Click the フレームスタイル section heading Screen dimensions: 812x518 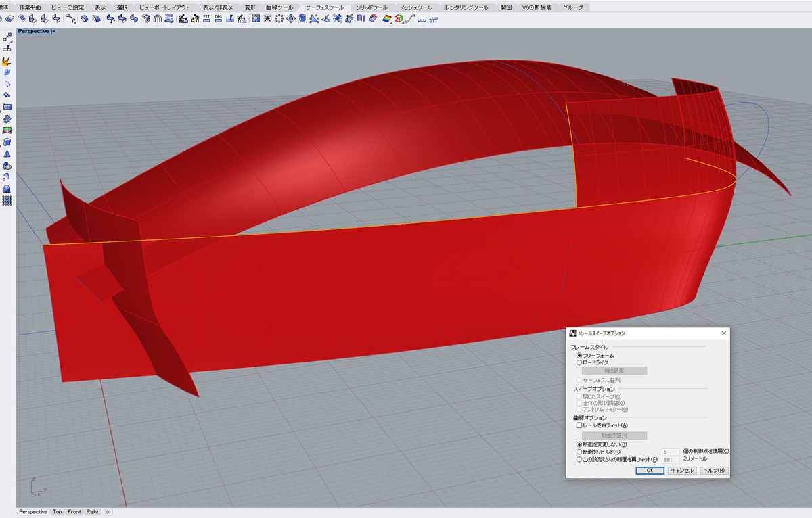(589, 348)
